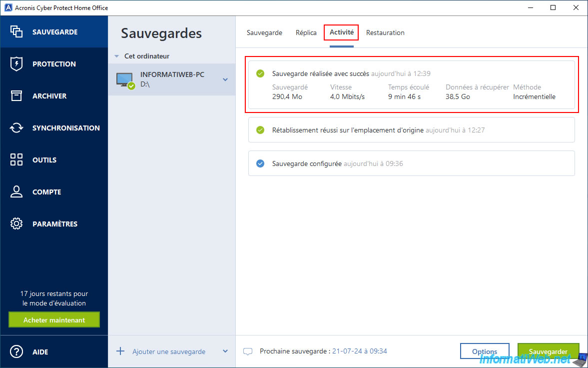Open Rétablissement réussi sur l'emplacement d'origine entry
The height and width of the screenshot is (368, 588).
pos(411,130)
